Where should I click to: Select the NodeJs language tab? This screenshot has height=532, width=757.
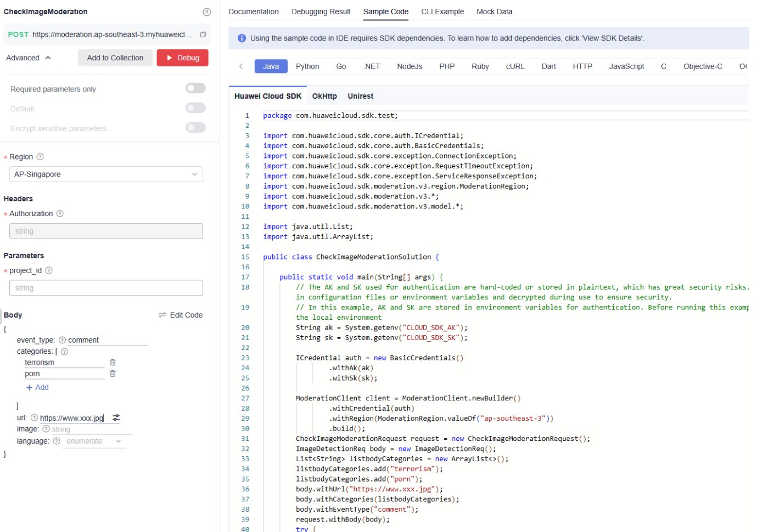click(x=410, y=66)
